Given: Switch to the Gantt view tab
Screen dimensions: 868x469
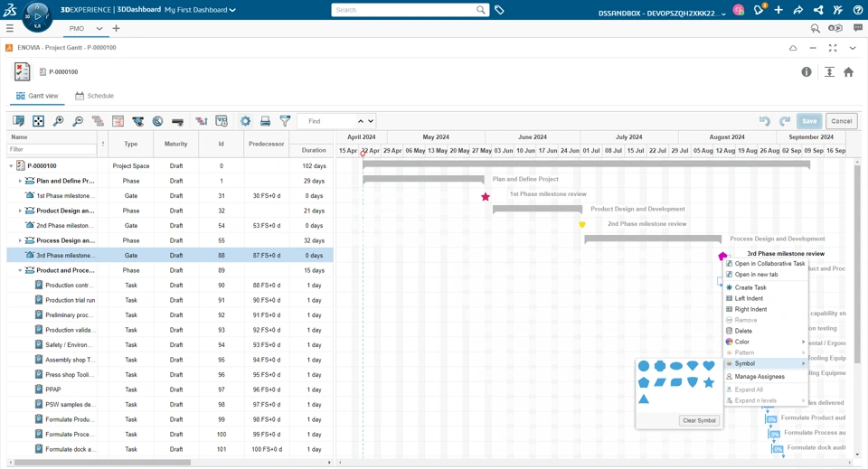Looking at the screenshot, I should [37, 96].
